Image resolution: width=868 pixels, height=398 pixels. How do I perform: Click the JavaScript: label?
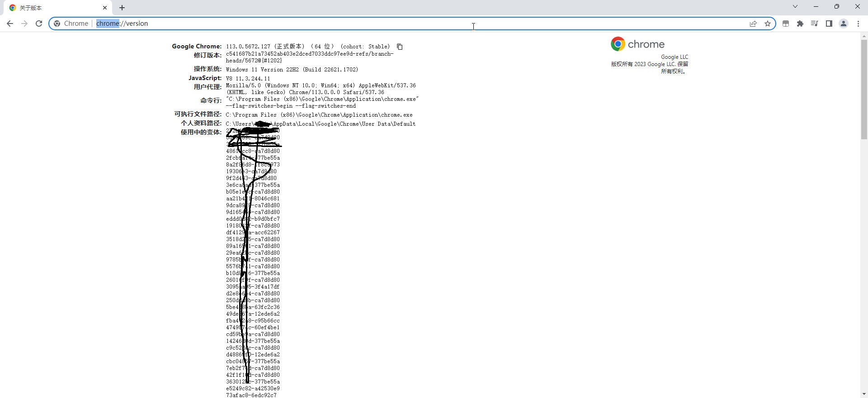[x=205, y=78]
